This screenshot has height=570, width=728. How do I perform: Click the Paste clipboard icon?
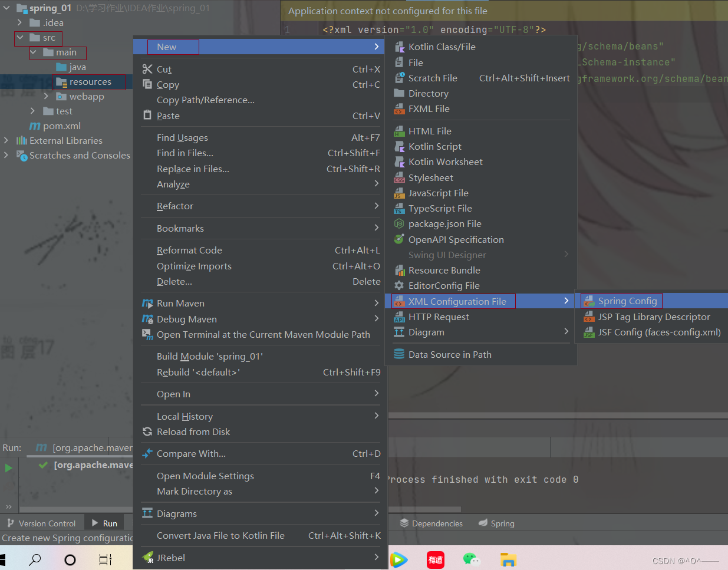[x=147, y=116]
